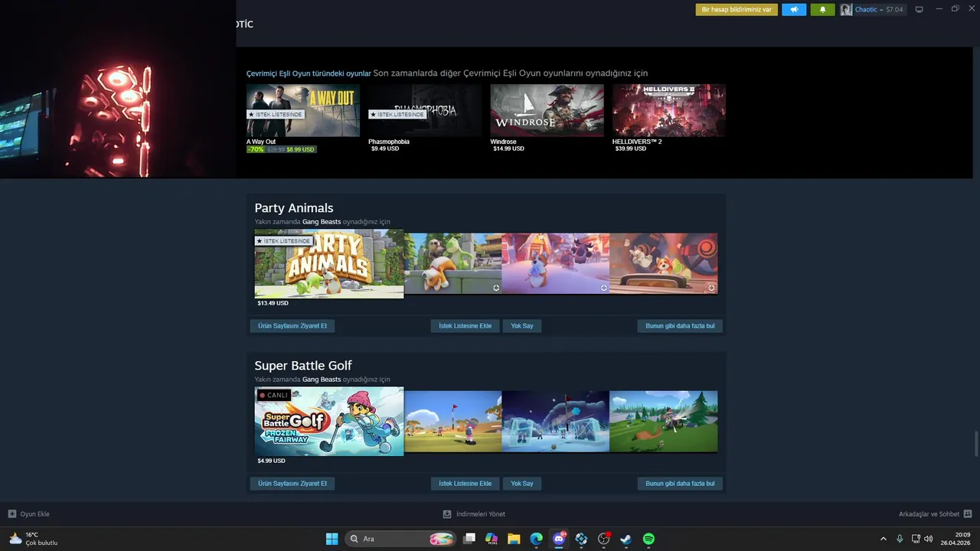Open the friends chat icon at bottom right
The height and width of the screenshot is (551, 980).
(968, 514)
